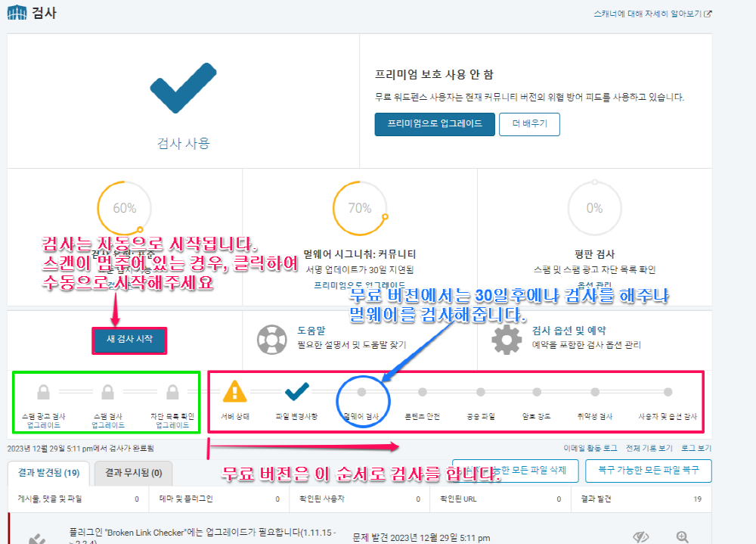Click 스팸 및 스팸 광고 차단 목록 확인 text
Screen dimensions: 756x544
(x=594, y=269)
